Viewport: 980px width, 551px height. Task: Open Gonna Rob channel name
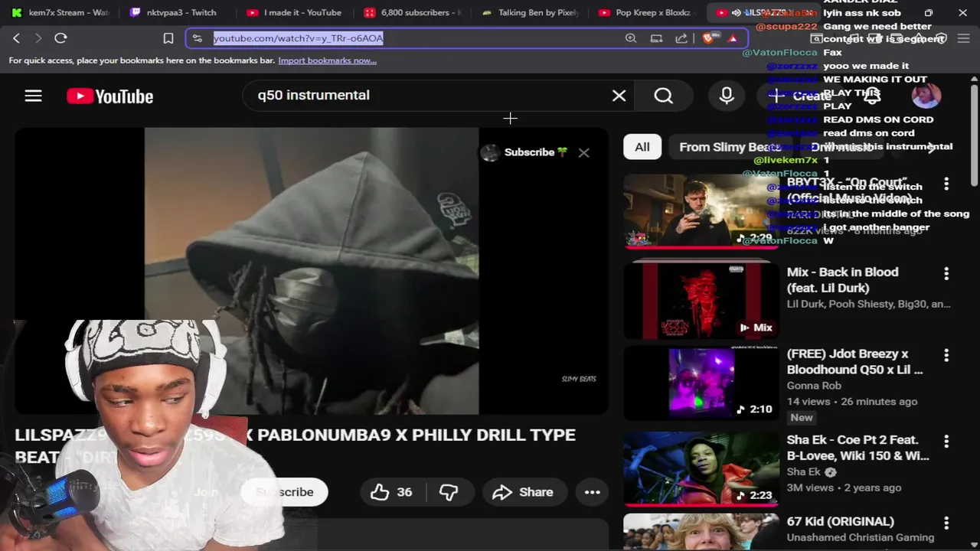tap(814, 386)
